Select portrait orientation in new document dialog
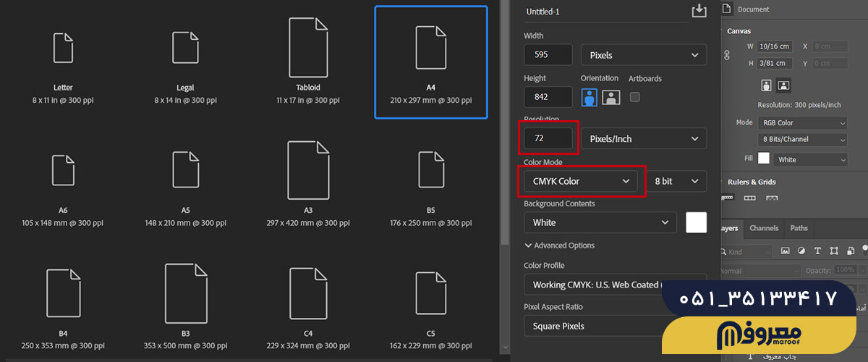 click(590, 97)
